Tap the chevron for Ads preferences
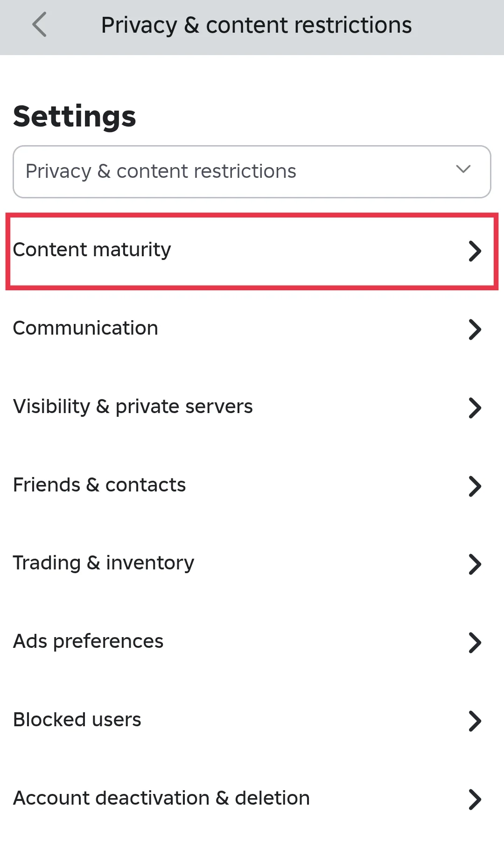 (x=475, y=643)
